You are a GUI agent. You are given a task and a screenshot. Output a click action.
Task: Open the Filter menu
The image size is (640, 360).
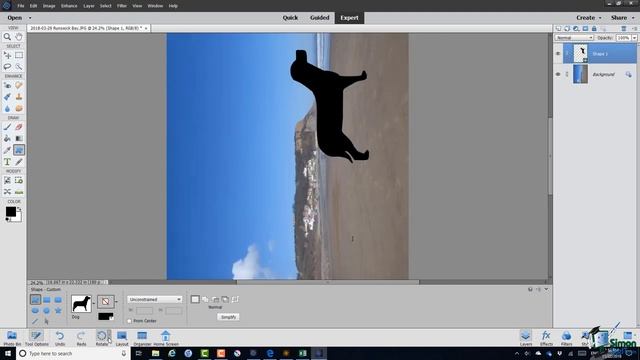(122, 6)
